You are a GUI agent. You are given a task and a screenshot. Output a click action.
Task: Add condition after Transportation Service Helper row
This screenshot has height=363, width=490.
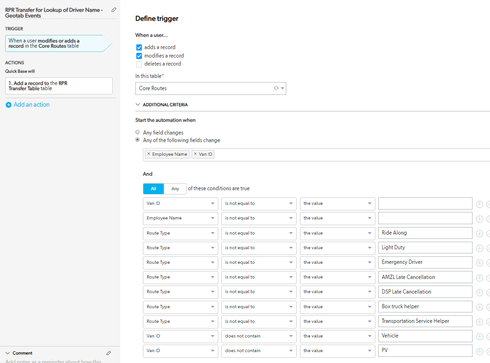pyautogui.click(x=479, y=322)
